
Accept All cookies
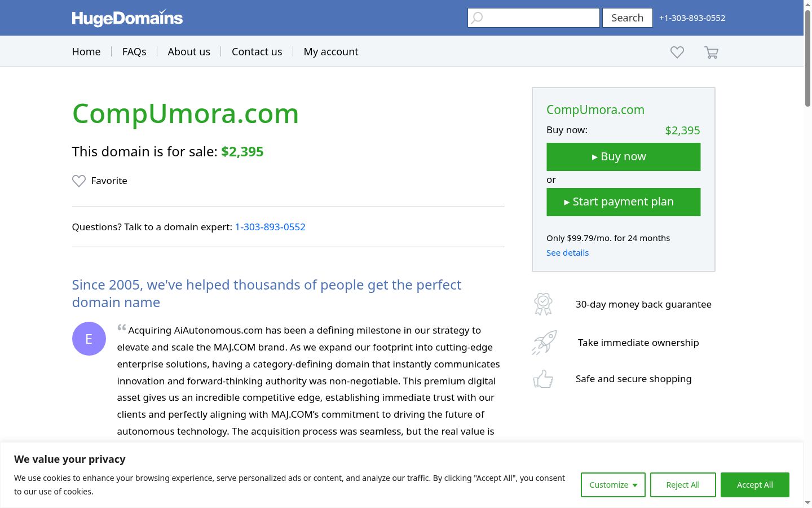coord(755,485)
